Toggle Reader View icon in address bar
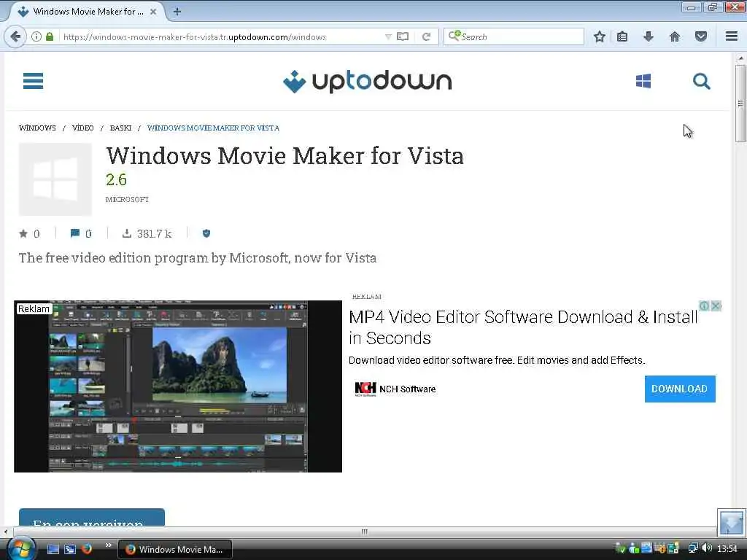 point(403,36)
